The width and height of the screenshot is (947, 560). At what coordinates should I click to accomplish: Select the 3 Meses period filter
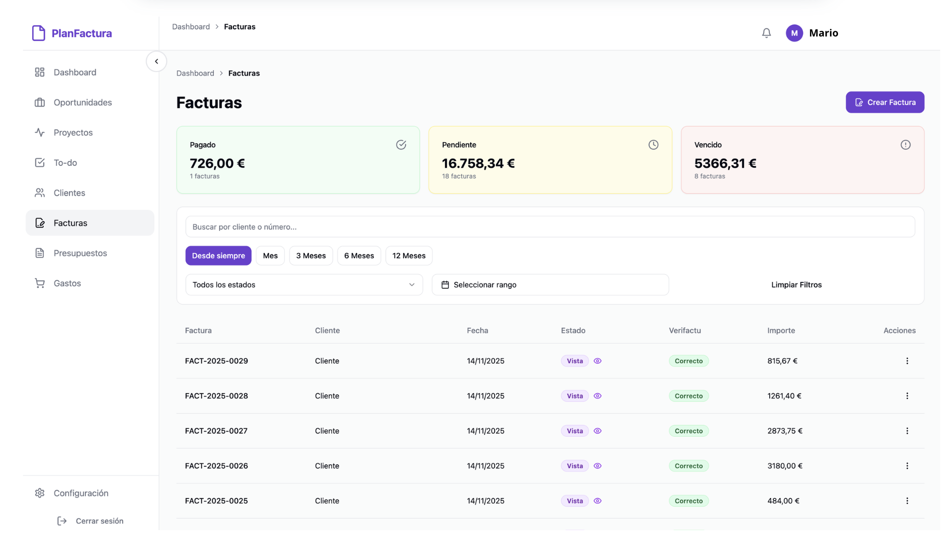(310, 256)
